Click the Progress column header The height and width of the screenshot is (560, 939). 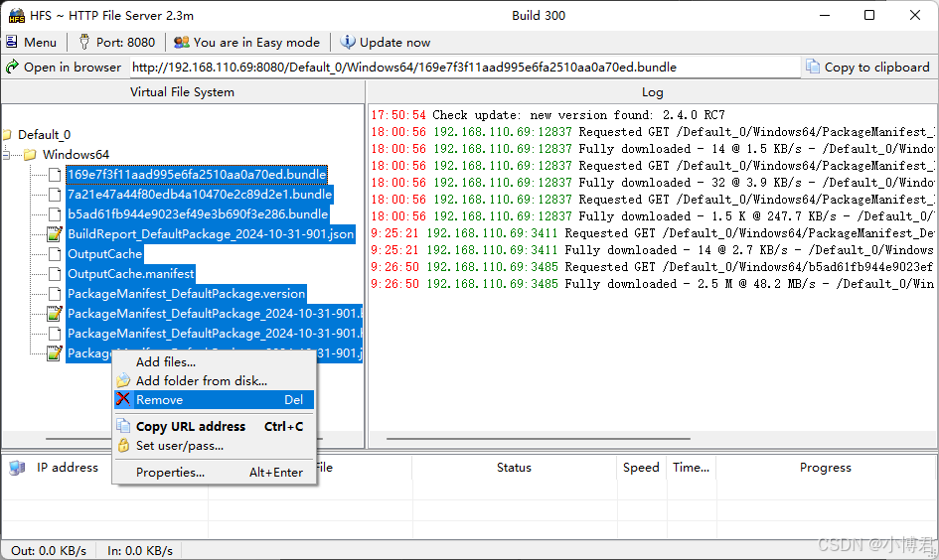pos(825,468)
